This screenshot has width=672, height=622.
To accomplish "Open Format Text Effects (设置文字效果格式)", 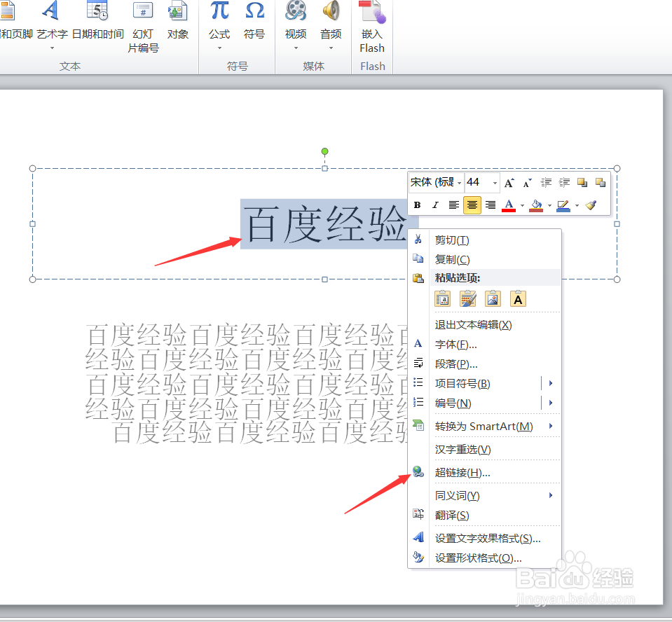I will tap(484, 539).
